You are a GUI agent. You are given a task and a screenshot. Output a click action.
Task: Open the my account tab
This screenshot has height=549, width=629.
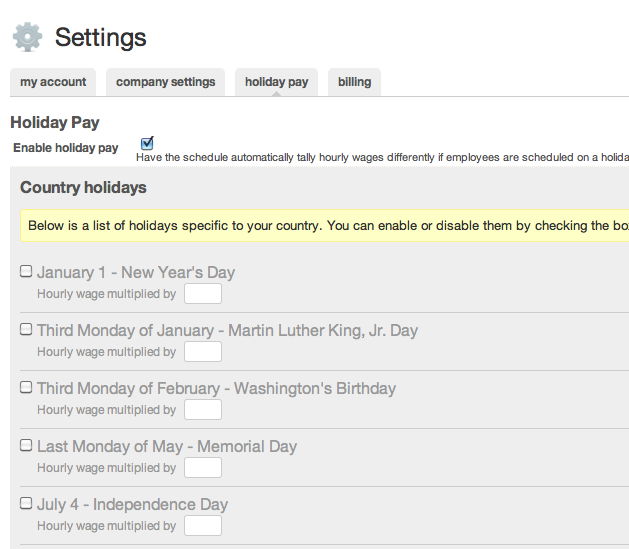pos(53,82)
